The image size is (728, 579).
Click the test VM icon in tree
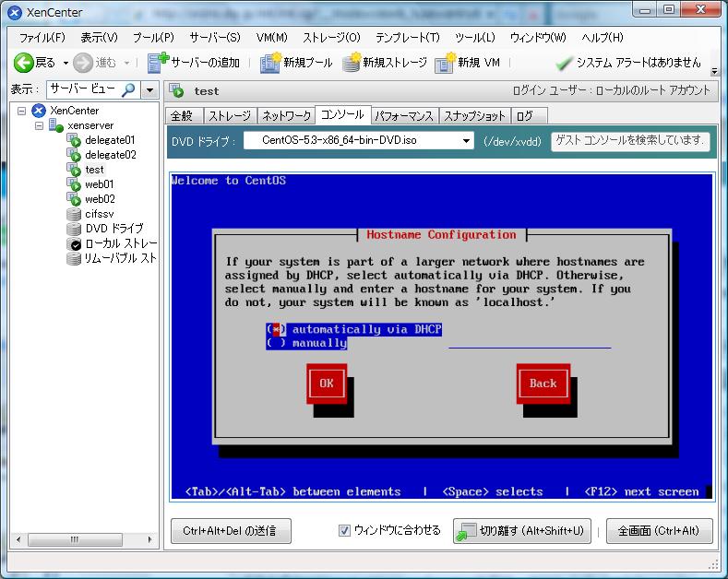(74, 170)
